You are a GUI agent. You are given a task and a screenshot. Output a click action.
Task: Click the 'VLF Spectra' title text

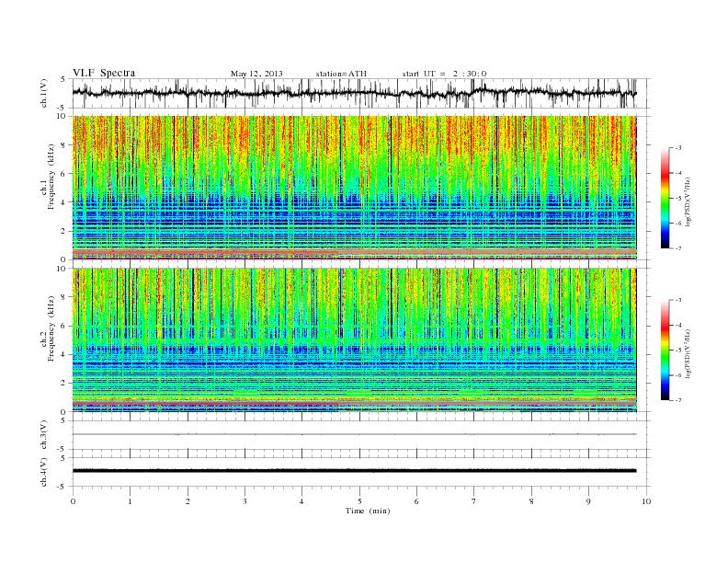[104, 73]
